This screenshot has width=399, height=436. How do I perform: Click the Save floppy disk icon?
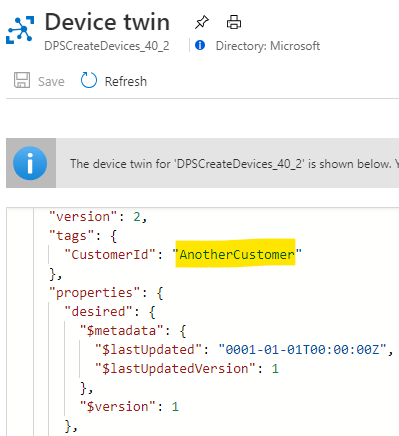[x=22, y=80]
